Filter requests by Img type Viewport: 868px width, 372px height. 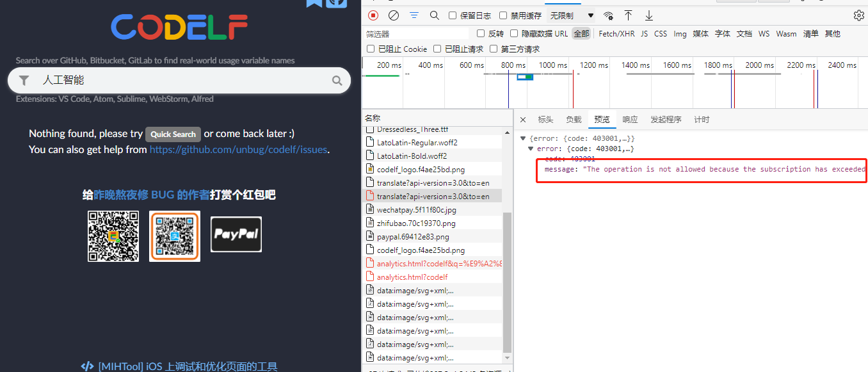click(680, 34)
